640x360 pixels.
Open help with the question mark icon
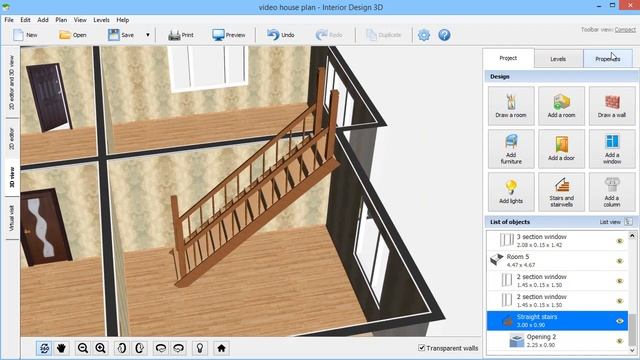click(444, 35)
